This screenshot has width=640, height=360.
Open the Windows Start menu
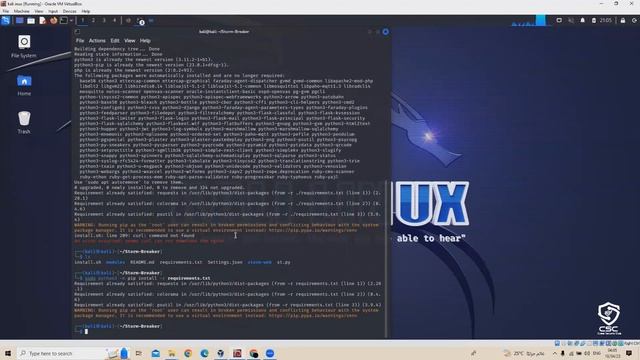[8, 353]
